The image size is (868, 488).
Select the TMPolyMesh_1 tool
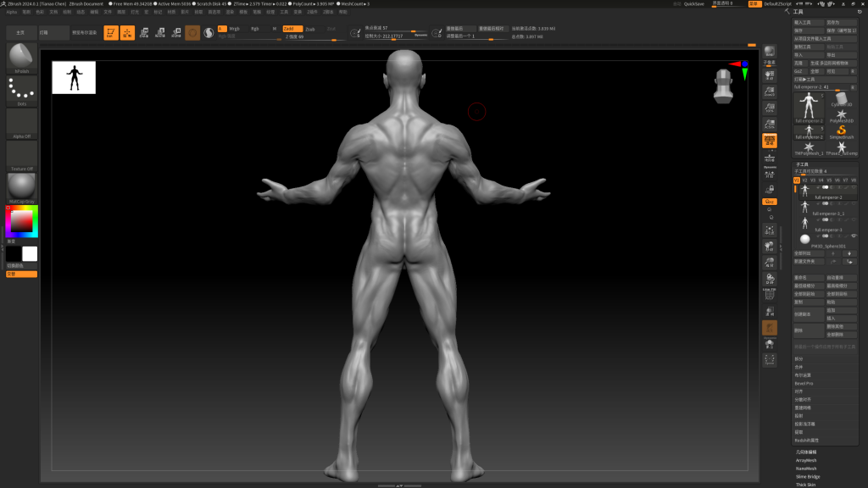[809, 148]
